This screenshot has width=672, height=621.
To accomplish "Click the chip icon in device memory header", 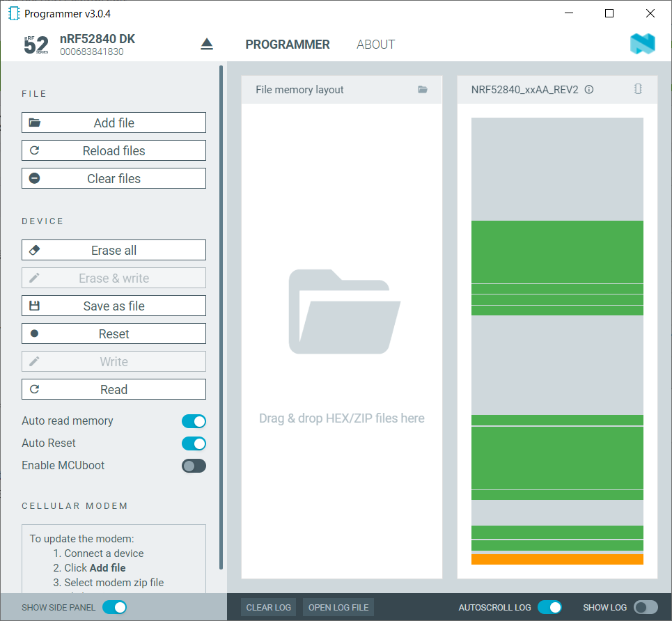I will coord(638,88).
